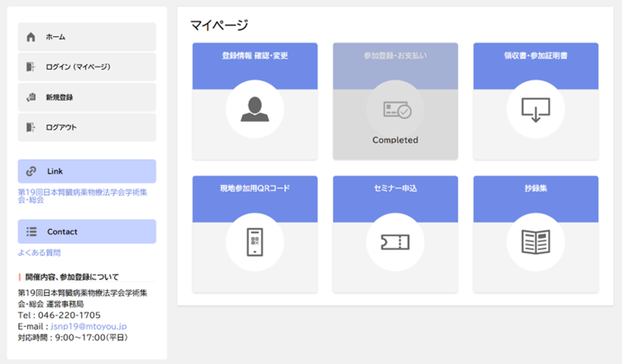622x364 pixels.
Task: Click the home icon in sidebar
Action: tap(31, 37)
